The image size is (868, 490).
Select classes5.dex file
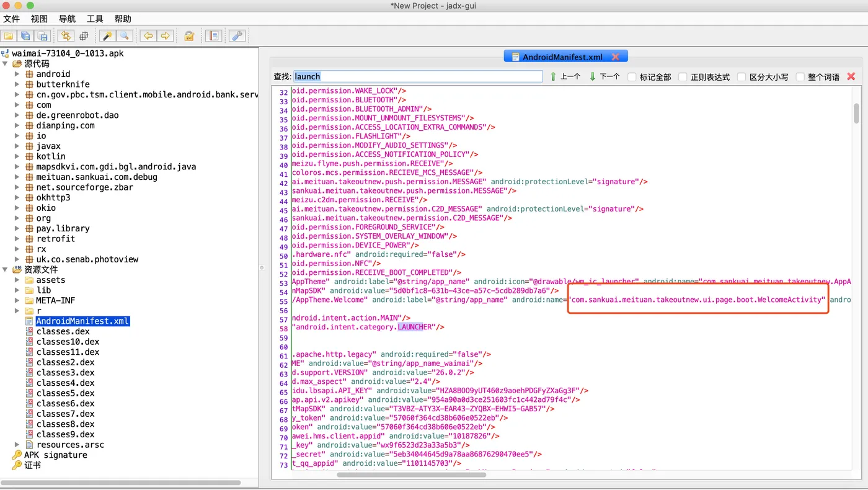click(65, 393)
